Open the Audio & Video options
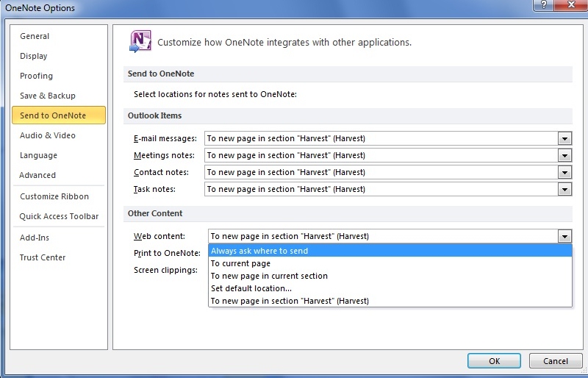 pos(48,135)
